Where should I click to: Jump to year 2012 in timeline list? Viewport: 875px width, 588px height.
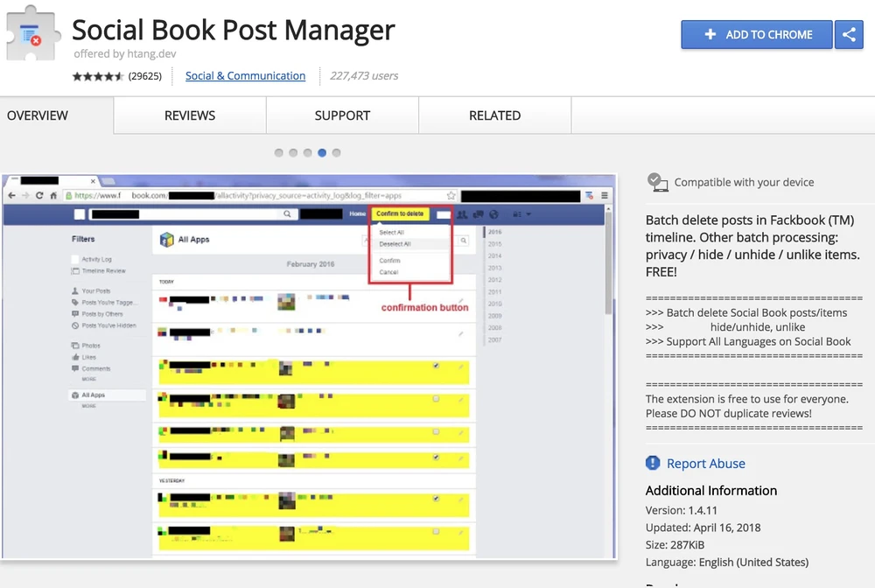click(x=494, y=279)
